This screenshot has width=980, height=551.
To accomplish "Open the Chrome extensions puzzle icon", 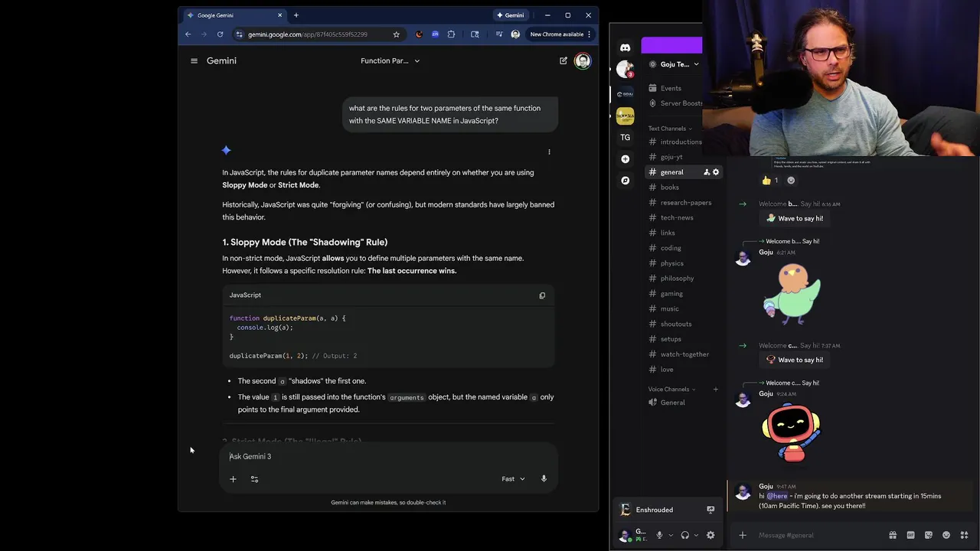I will coord(451,34).
